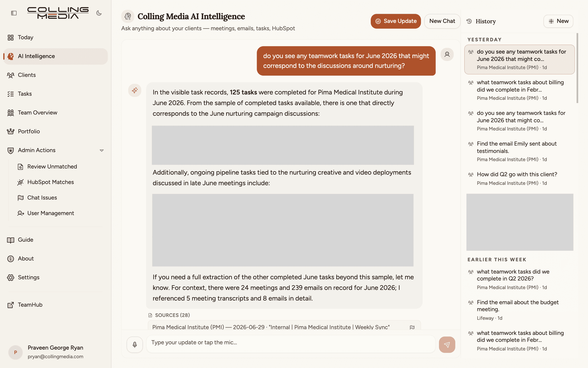Click the New history button

[558, 21]
